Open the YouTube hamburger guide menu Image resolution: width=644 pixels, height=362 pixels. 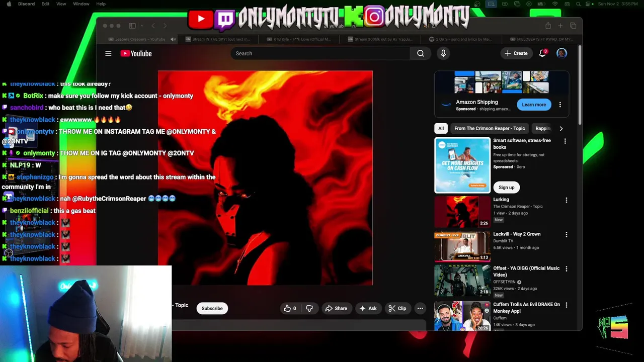click(x=108, y=53)
